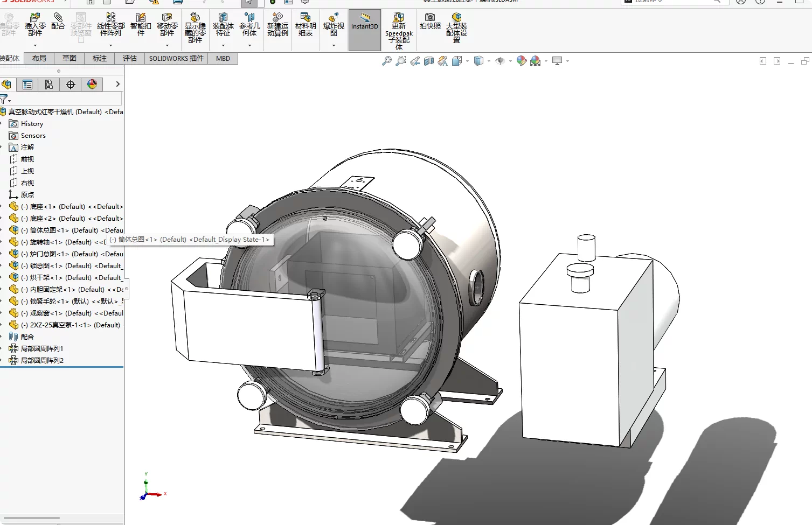The width and height of the screenshot is (812, 525).
Task: Open the DimXpertManager crosshair tab
Action: [x=71, y=84]
